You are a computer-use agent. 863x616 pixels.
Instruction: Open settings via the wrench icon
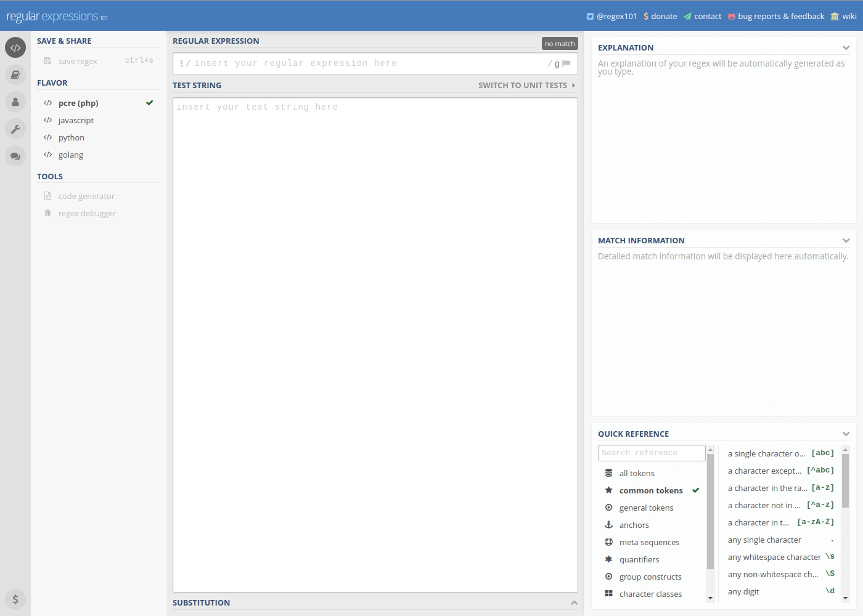pyautogui.click(x=15, y=129)
